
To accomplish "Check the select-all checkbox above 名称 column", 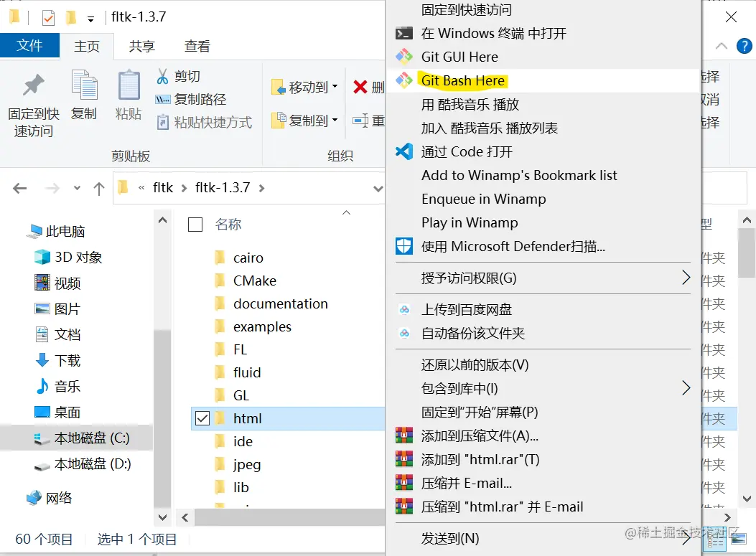I will pyautogui.click(x=194, y=224).
